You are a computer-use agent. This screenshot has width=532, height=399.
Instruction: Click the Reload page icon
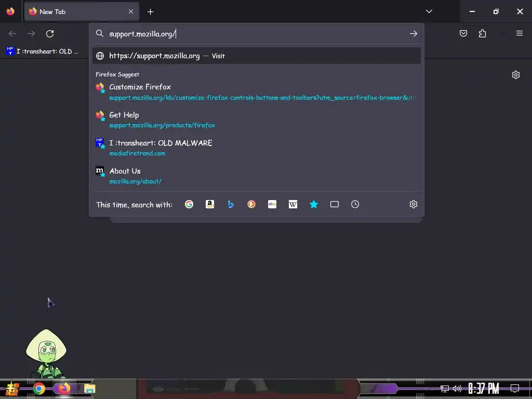[x=50, y=34]
